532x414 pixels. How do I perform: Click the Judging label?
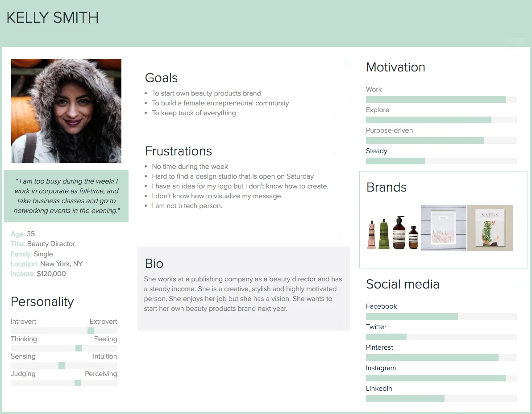coord(23,374)
